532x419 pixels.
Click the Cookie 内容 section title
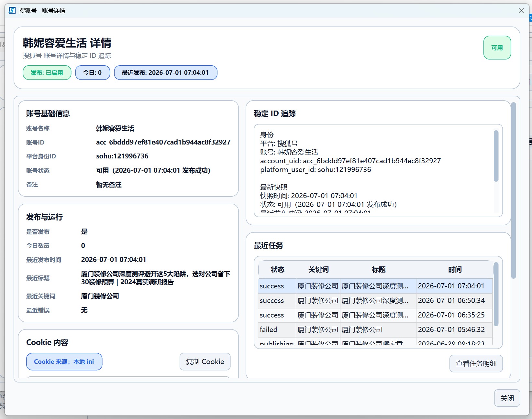[47, 342]
